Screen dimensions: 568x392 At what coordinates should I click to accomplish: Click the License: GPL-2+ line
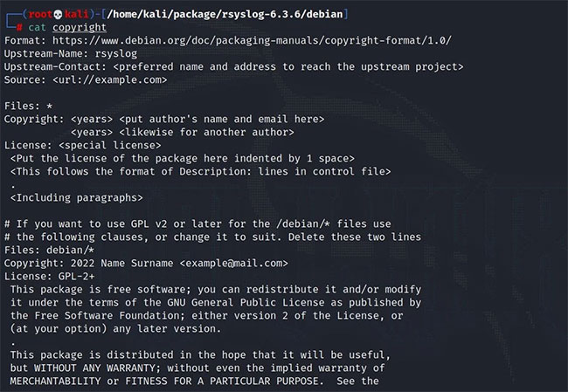[x=49, y=277]
